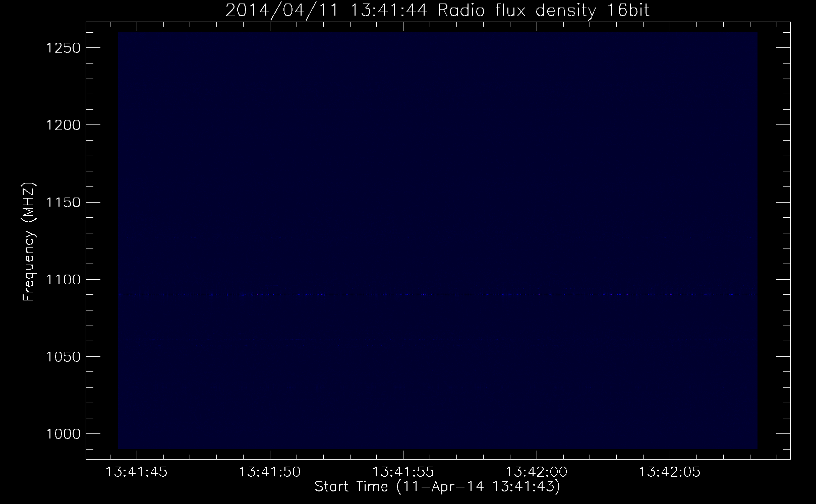Select the 1250 frequency tick label
The height and width of the screenshot is (504, 816).
point(63,48)
